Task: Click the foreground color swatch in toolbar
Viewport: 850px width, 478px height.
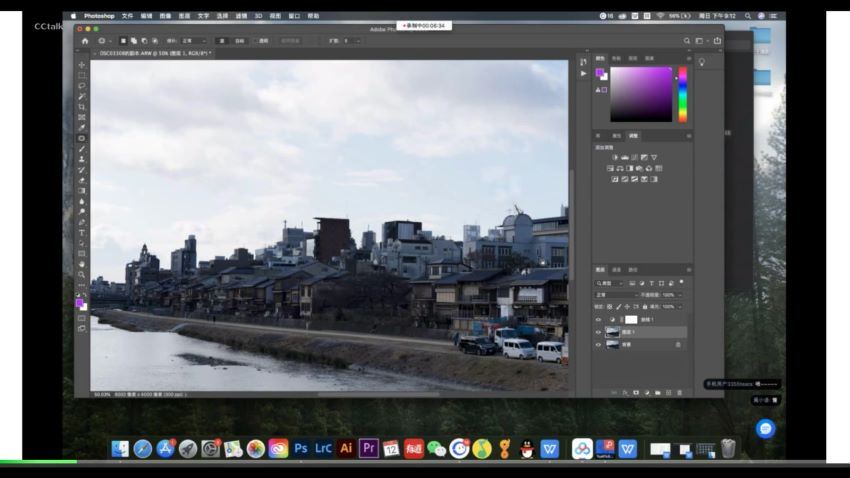Action: tap(80, 303)
